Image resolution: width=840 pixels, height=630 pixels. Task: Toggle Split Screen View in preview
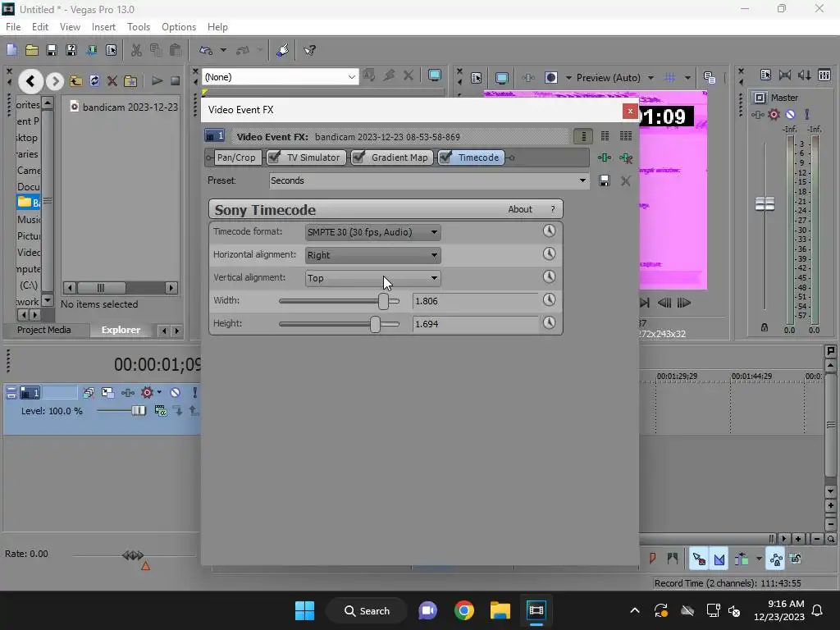pyautogui.click(x=550, y=78)
